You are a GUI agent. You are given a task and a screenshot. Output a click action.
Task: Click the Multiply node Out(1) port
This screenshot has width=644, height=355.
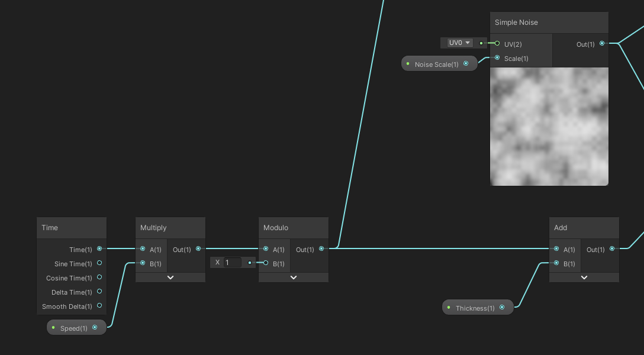[198, 249]
